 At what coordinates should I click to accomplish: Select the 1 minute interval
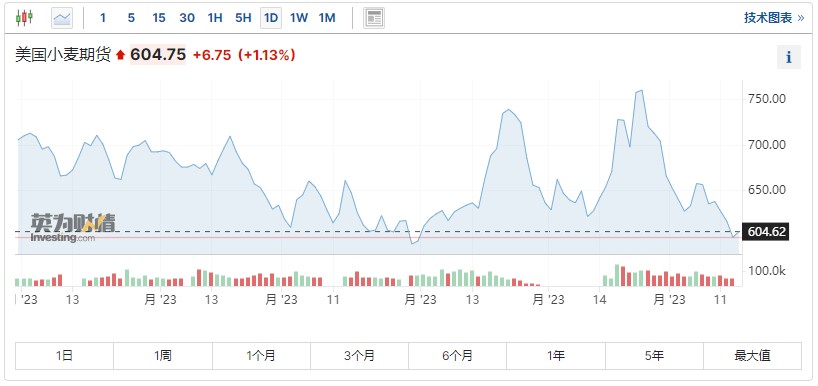(103, 18)
